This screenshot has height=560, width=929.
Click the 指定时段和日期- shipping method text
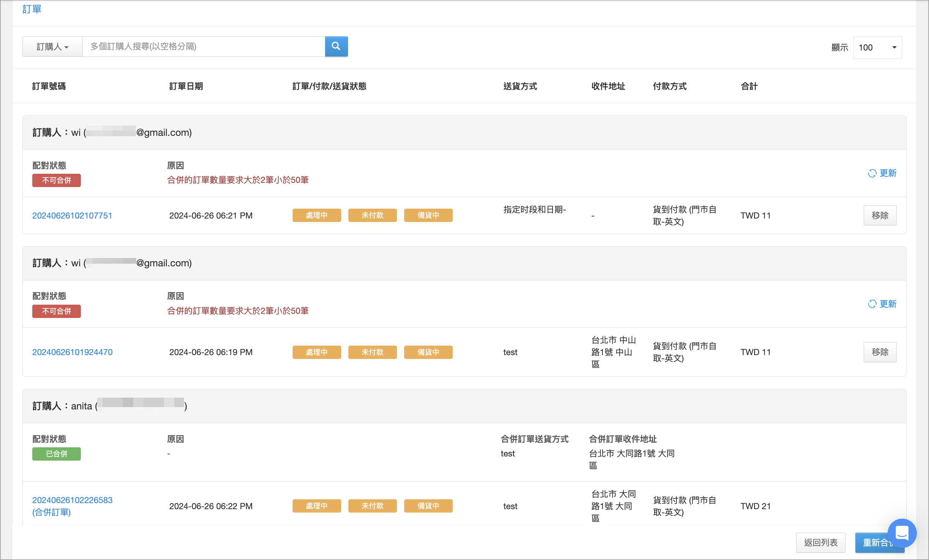pyautogui.click(x=535, y=209)
